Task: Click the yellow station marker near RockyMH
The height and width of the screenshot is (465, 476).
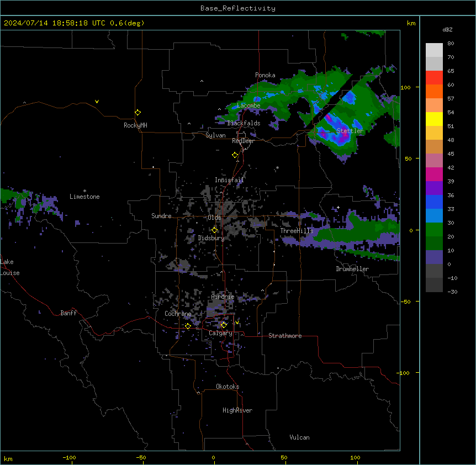Action: 137,113
